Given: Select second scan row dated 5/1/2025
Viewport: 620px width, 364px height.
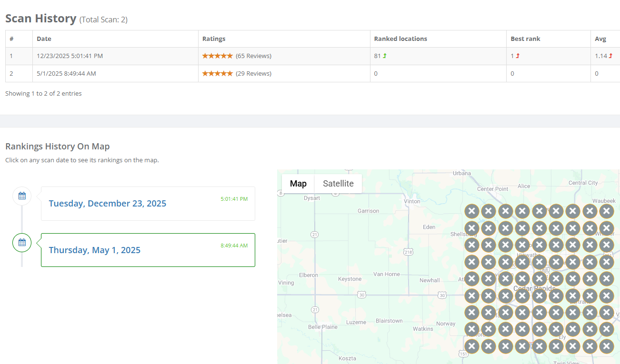Looking at the screenshot, I should click(x=66, y=74).
